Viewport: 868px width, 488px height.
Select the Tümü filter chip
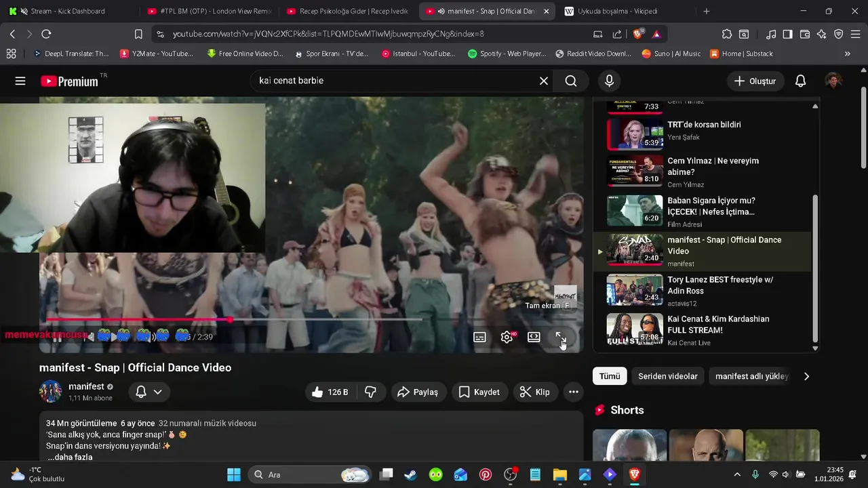[610, 376]
